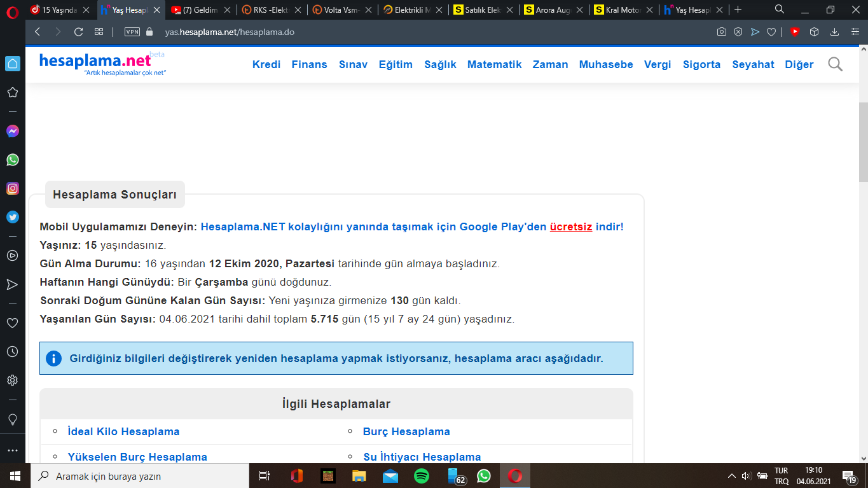The width and height of the screenshot is (868, 488).
Task: Open the Muhasebe menu
Action: [606, 64]
